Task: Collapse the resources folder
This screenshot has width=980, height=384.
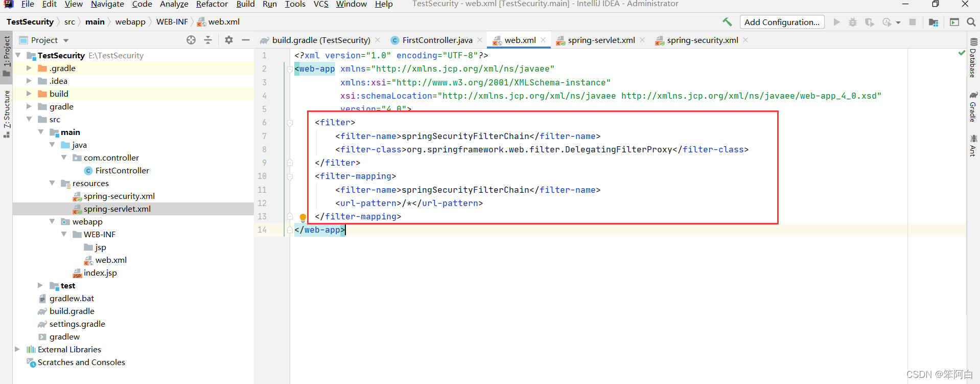Action: [52, 183]
